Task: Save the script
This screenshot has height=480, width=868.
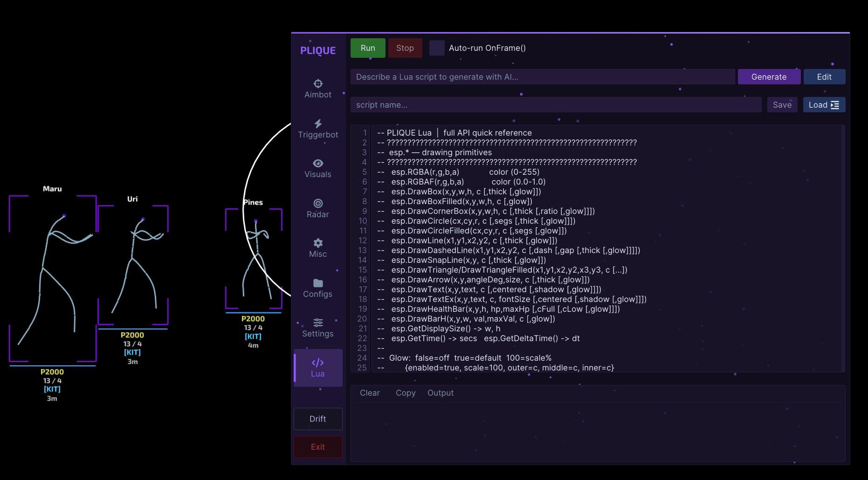Action: coord(782,105)
